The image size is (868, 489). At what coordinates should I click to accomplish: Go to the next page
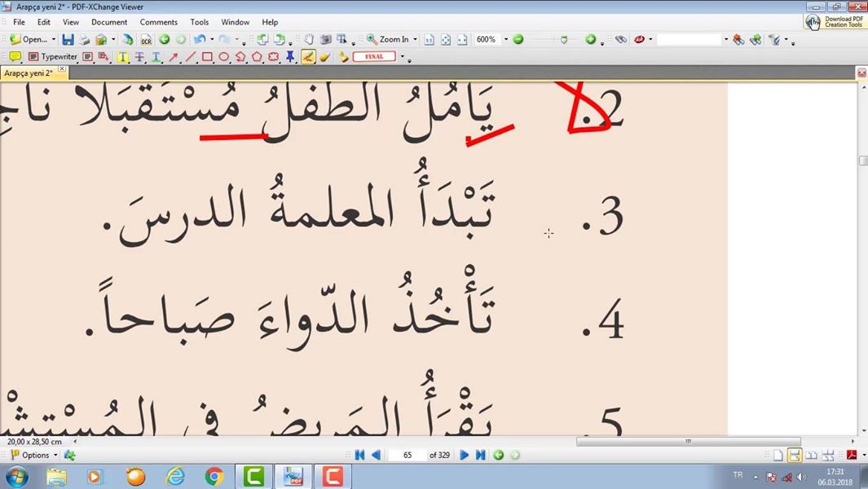[464, 456]
